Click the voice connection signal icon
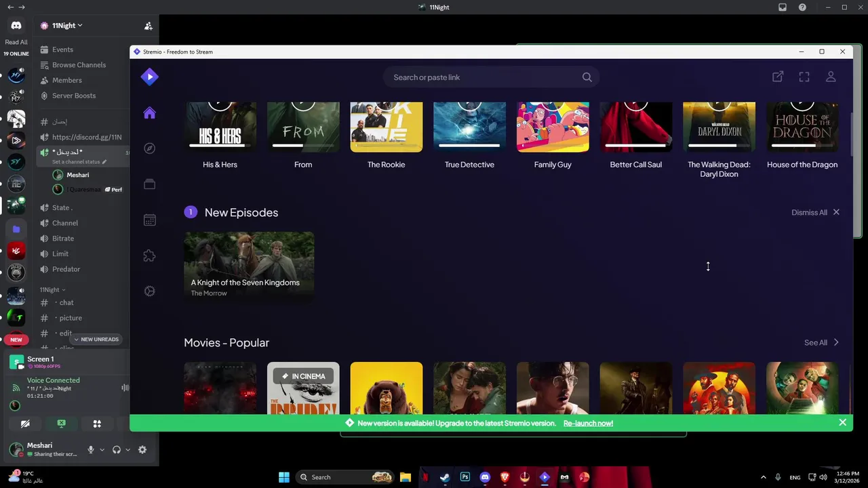The width and height of the screenshot is (868, 488). (16, 388)
